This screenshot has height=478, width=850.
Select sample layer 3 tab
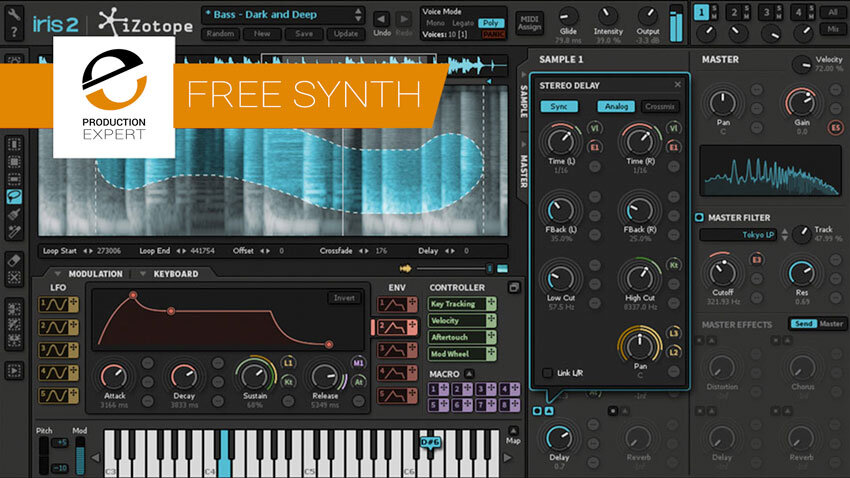pos(766,12)
